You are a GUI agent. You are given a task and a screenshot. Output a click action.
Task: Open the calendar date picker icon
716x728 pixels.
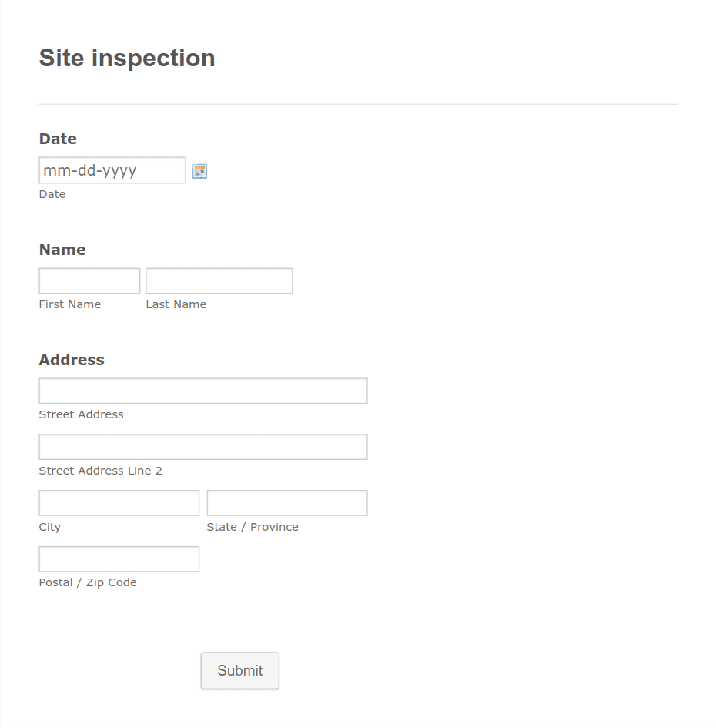point(199,171)
